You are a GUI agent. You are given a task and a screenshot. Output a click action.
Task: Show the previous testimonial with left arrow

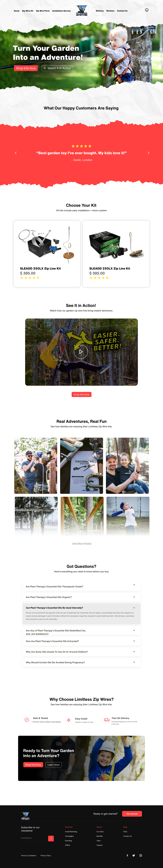click(16, 153)
